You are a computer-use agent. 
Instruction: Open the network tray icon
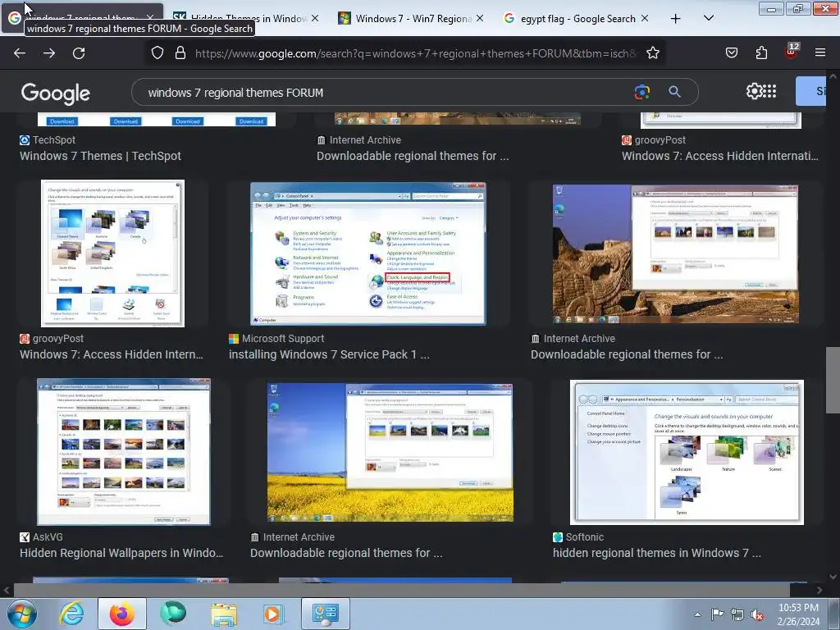point(737,615)
